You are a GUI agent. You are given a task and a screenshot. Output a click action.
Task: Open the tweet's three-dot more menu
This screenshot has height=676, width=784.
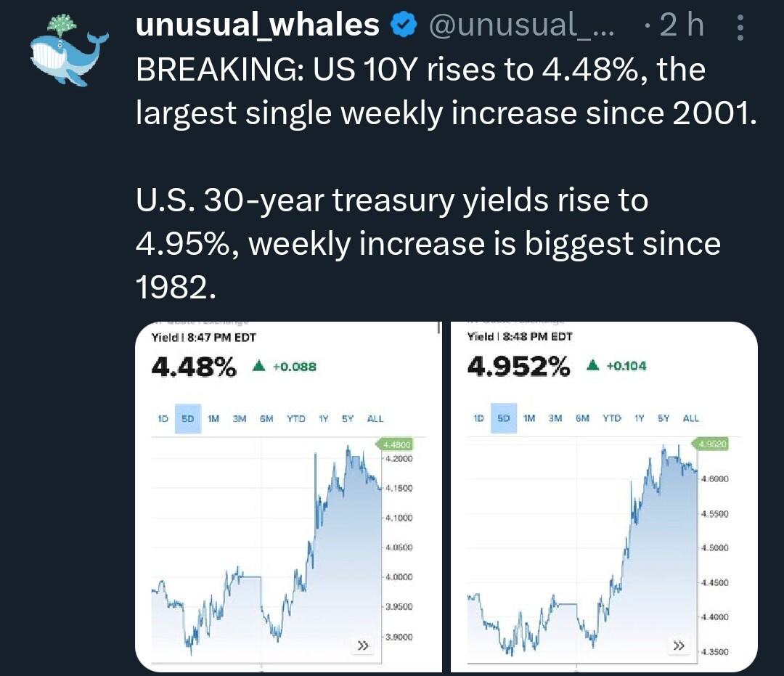point(740,28)
